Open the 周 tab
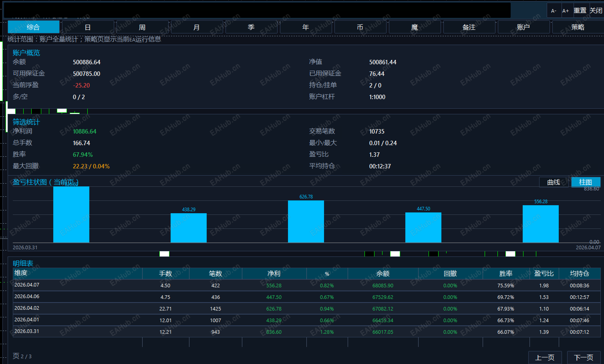Screen dimensions: 604x364 tap(142, 27)
